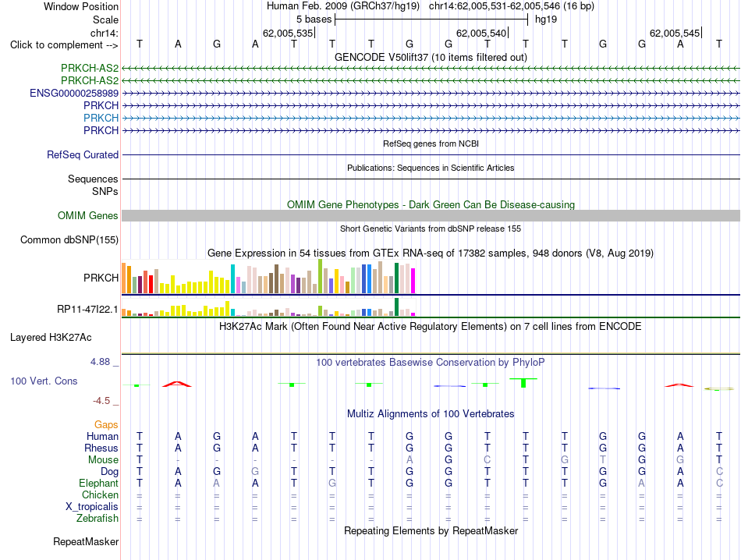
Task: Click the 62,005,540 position marker
Action: 481,33
